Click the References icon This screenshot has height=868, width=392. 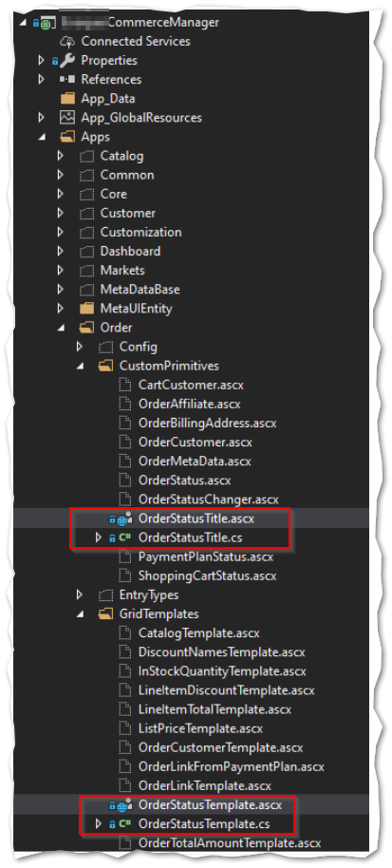(67, 80)
